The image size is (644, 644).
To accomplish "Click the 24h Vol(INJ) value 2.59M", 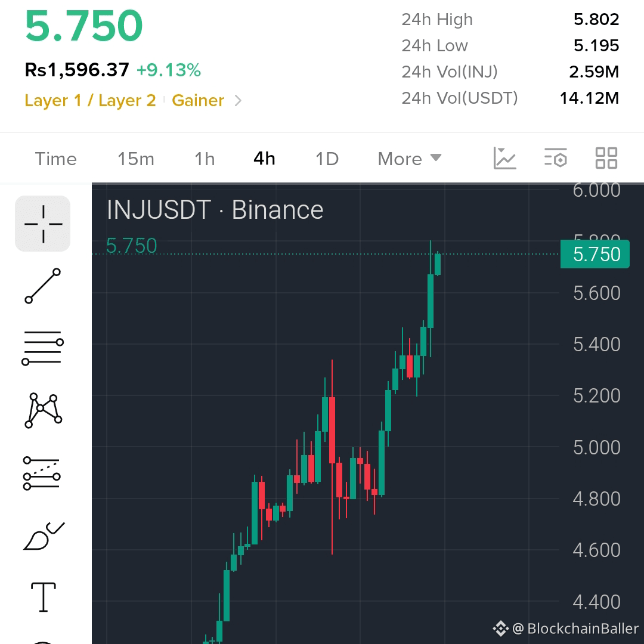I will click(x=594, y=72).
